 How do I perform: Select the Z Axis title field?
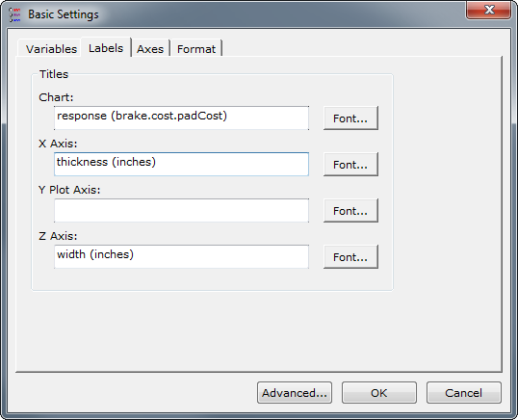coord(181,257)
